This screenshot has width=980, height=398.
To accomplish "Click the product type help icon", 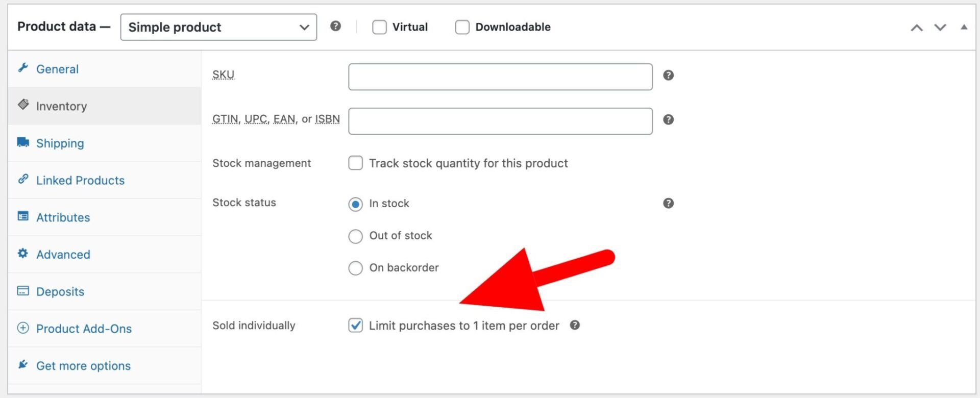I will [x=335, y=26].
